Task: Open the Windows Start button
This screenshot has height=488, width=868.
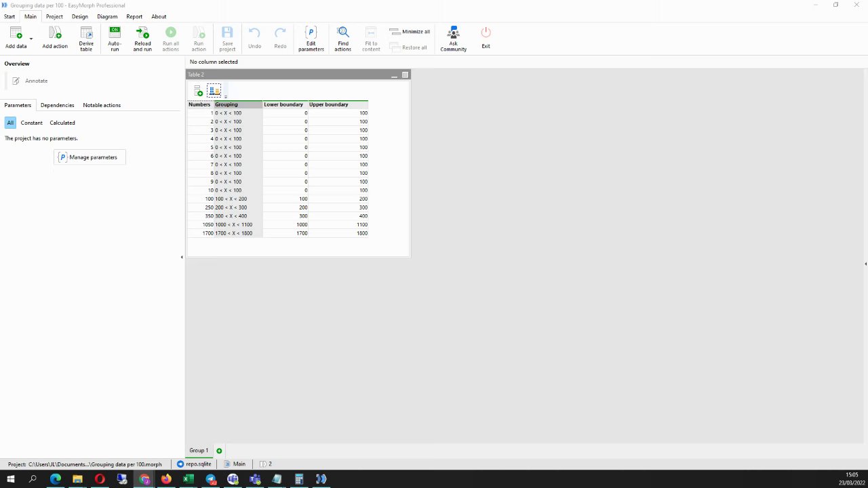Action: (11, 479)
